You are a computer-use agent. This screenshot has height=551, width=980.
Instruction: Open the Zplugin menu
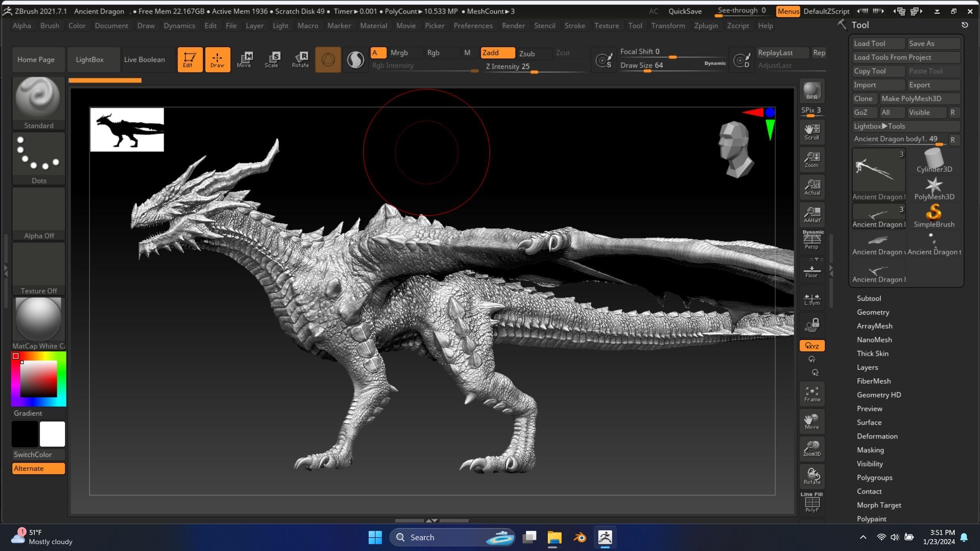click(x=706, y=26)
